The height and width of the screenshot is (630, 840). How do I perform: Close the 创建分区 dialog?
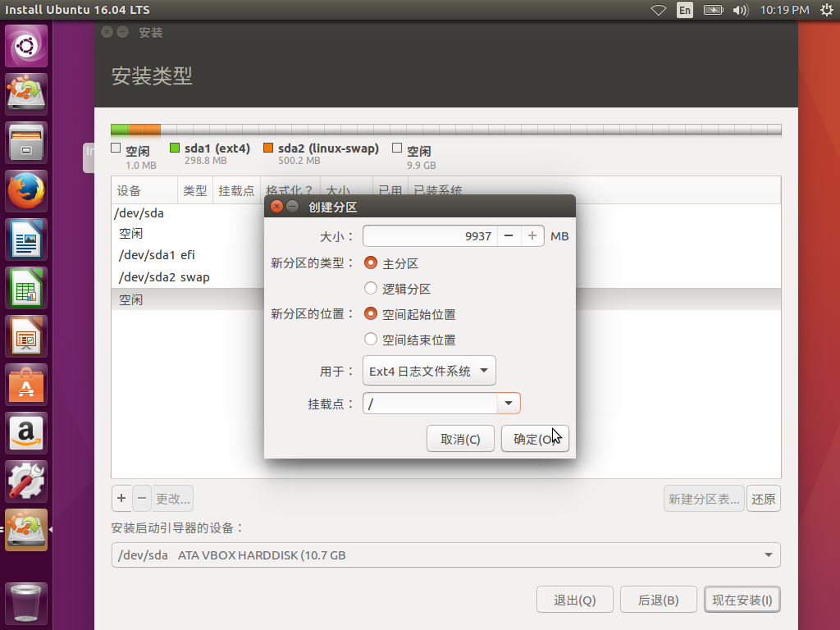coord(276,207)
